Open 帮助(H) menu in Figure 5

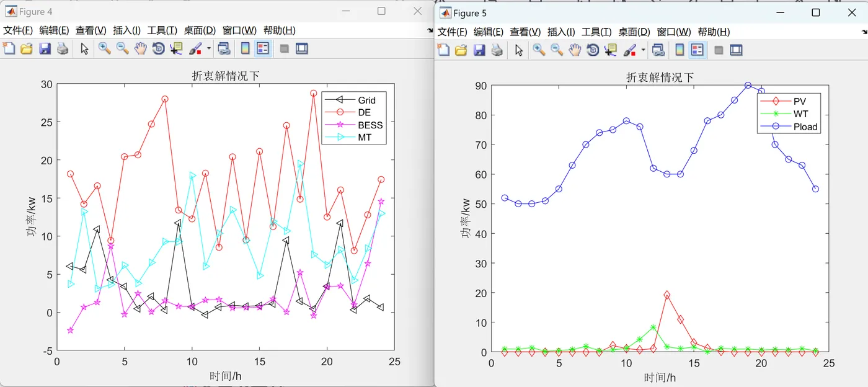tap(714, 32)
